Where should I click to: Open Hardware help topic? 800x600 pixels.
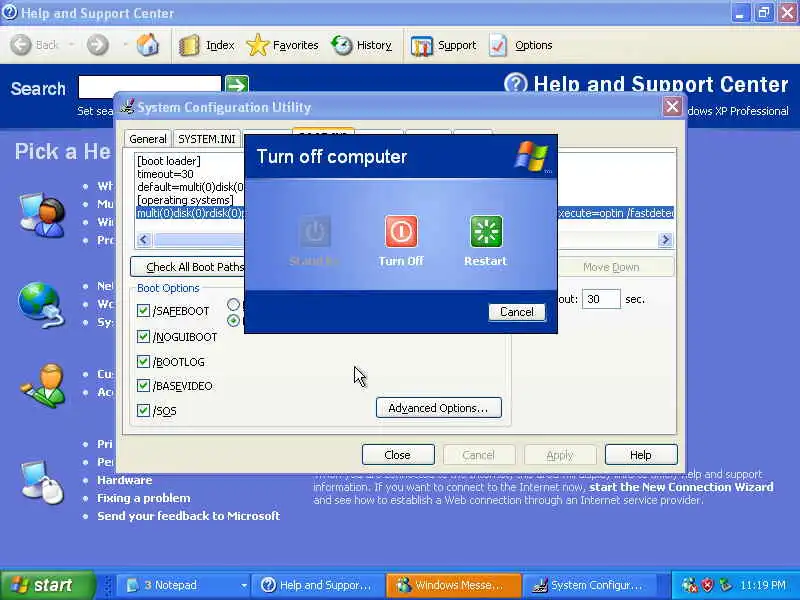click(124, 480)
